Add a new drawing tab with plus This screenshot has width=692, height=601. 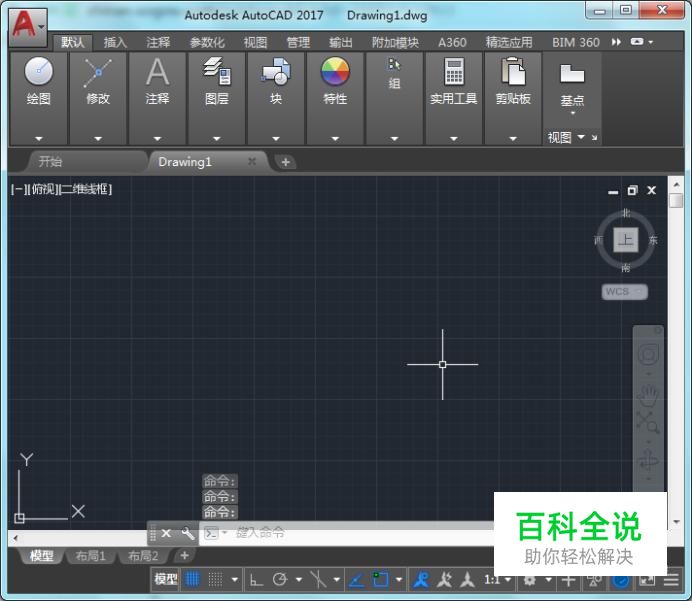[x=286, y=162]
